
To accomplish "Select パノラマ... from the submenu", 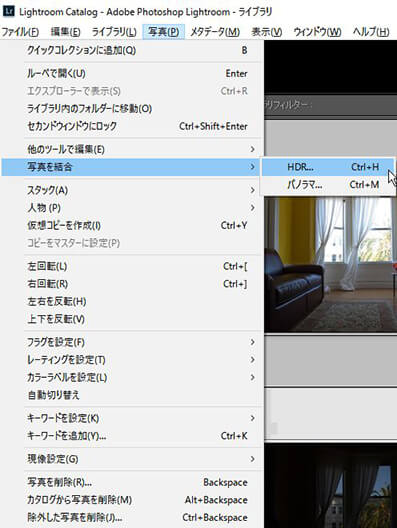I will (x=328, y=185).
